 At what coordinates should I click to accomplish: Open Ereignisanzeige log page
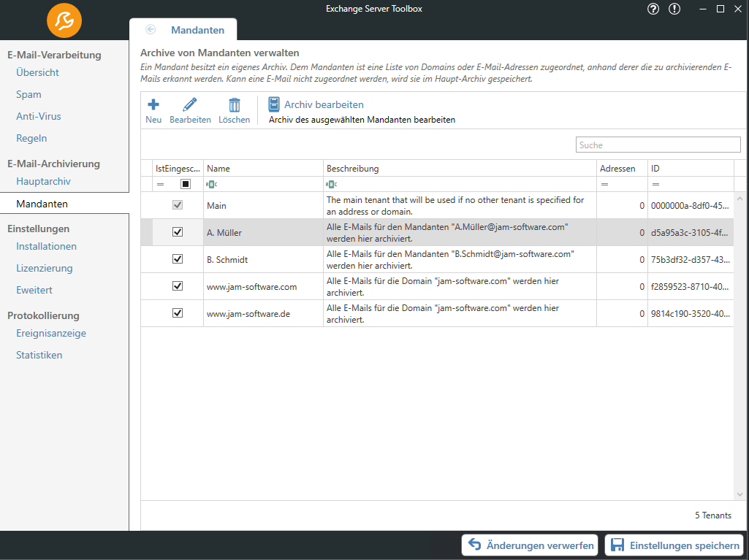51,333
